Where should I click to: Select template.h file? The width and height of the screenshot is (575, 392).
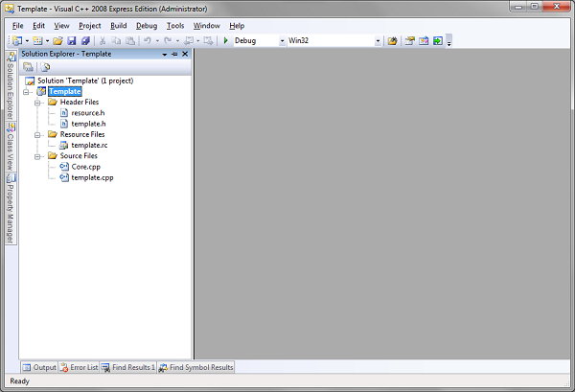pyautogui.click(x=88, y=124)
